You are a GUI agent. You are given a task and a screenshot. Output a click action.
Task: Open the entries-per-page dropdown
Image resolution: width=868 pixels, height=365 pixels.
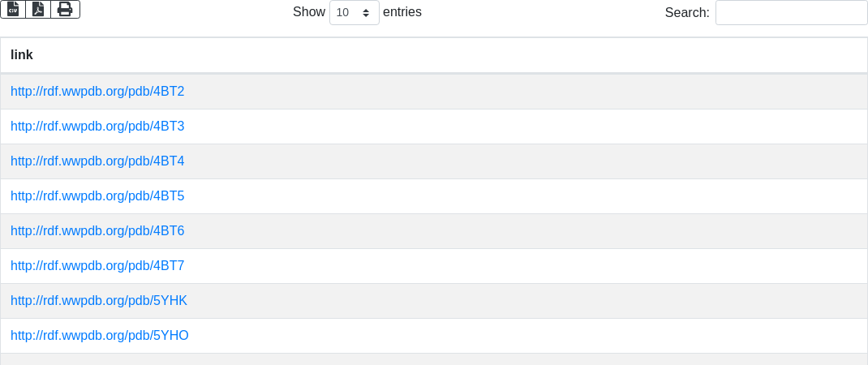tap(354, 13)
